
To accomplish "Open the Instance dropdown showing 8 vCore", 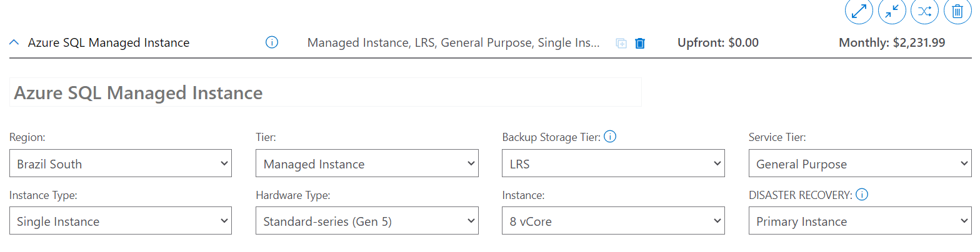I will [x=613, y=221].
